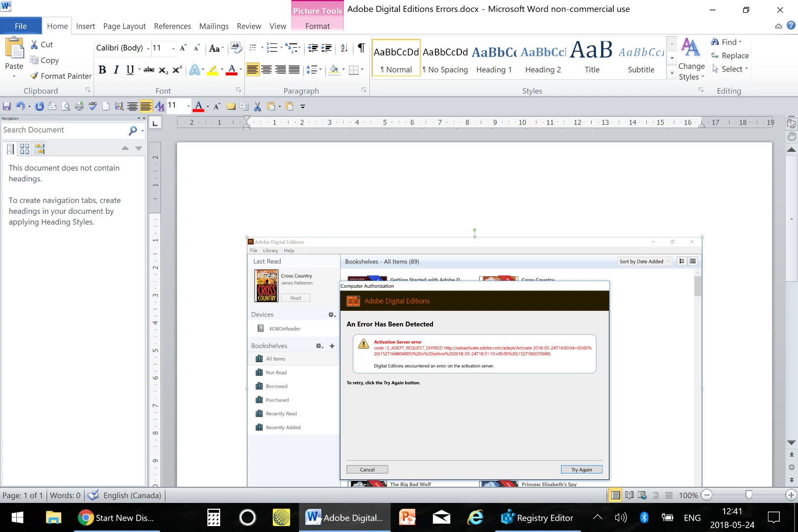Click Replace in the Editing group

(730, 56)
